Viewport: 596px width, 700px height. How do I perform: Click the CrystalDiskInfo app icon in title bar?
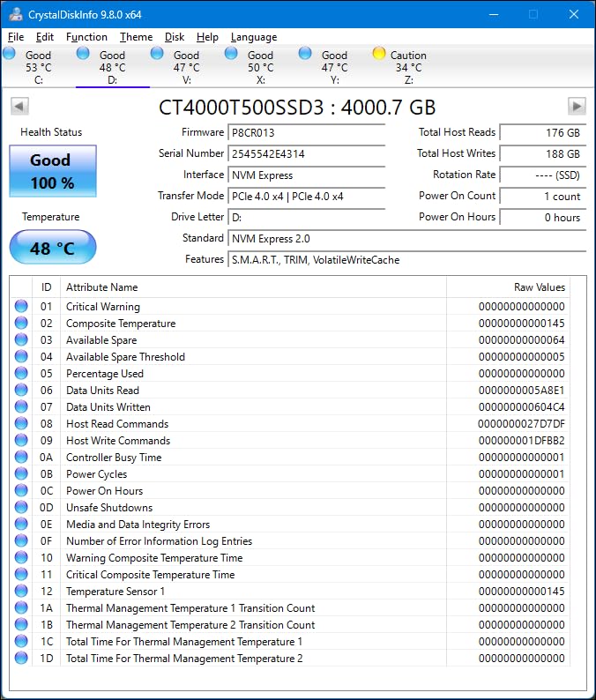15,15
